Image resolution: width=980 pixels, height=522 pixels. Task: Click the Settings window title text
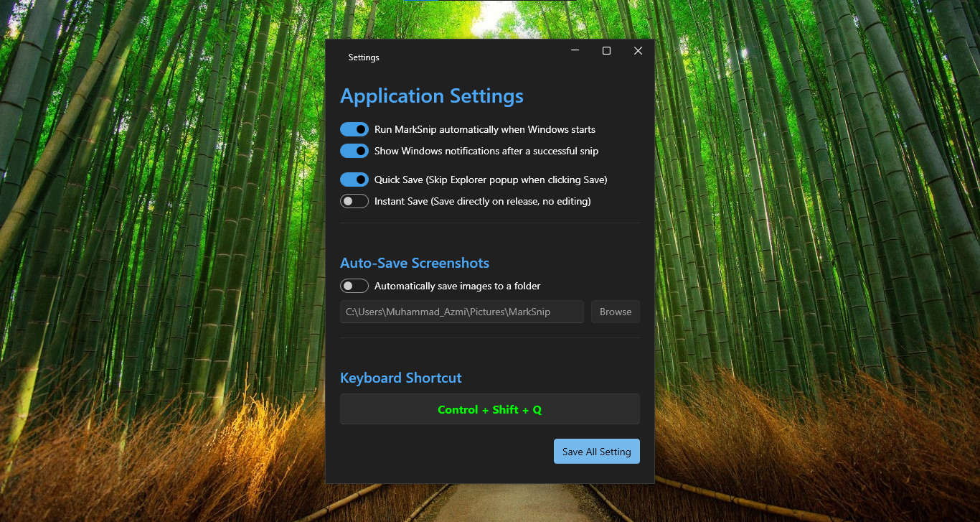[x=364, y=57]
